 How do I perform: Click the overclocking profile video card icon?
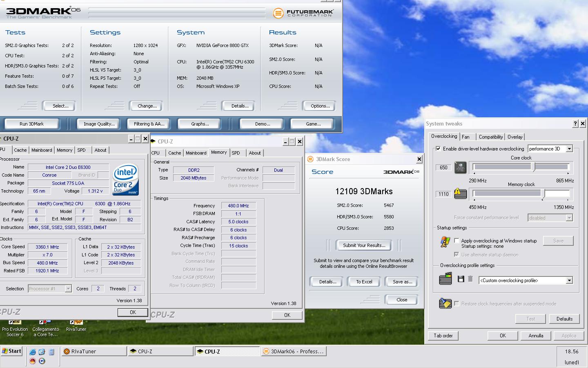click(445, 279)
